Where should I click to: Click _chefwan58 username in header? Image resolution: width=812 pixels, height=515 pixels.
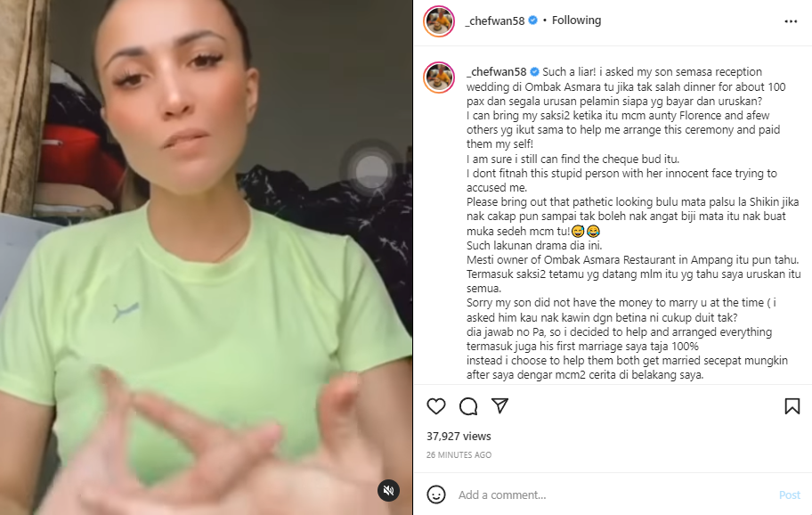tap(495, 20)
